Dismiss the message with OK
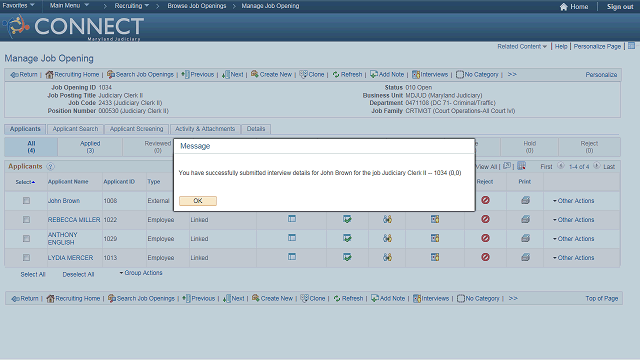 click(x=198, y=201)
